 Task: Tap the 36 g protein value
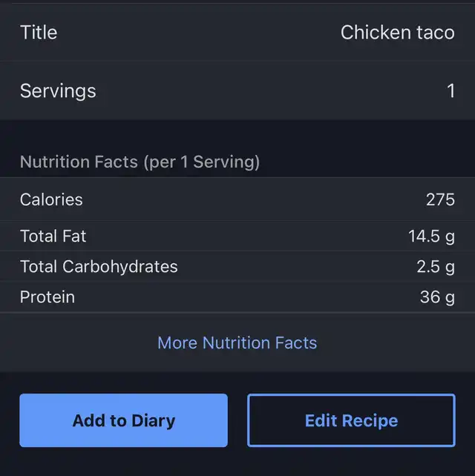437,297
